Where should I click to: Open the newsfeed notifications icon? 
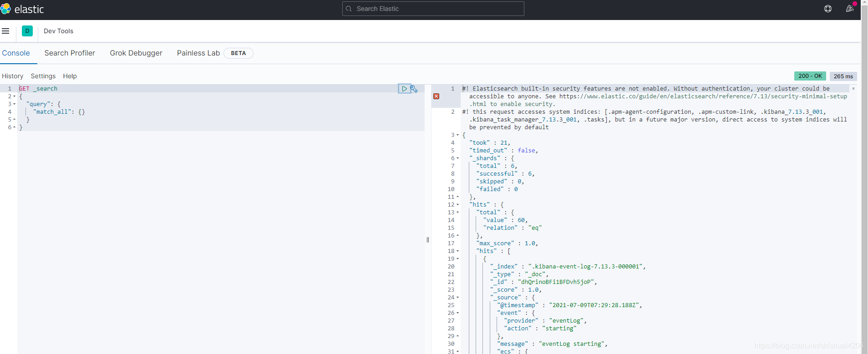[849, 9]
